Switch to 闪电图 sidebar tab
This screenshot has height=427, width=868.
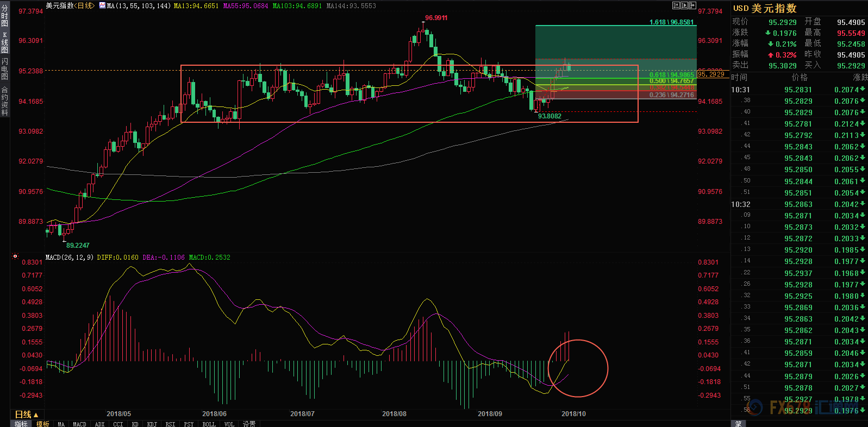[5, 68]
